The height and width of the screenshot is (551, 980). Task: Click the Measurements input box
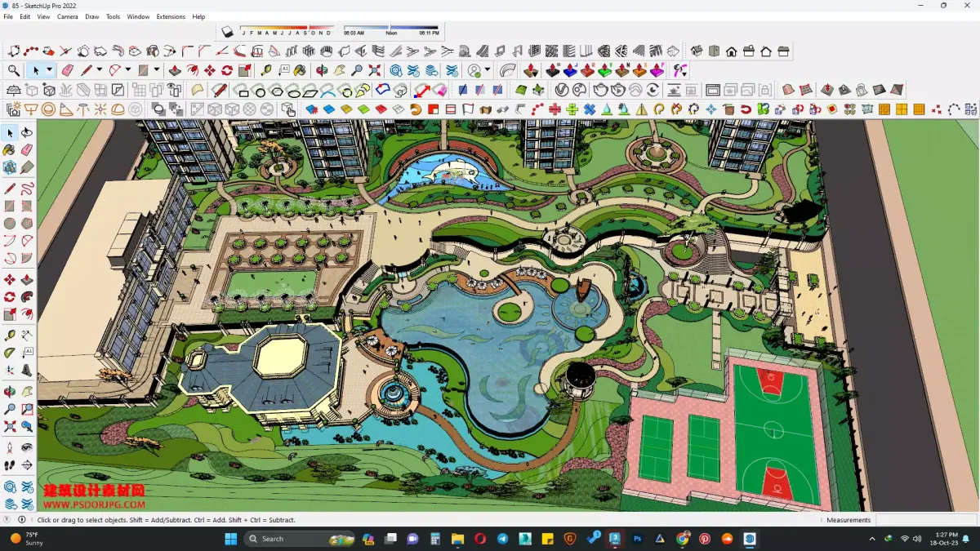coord(925,520)
